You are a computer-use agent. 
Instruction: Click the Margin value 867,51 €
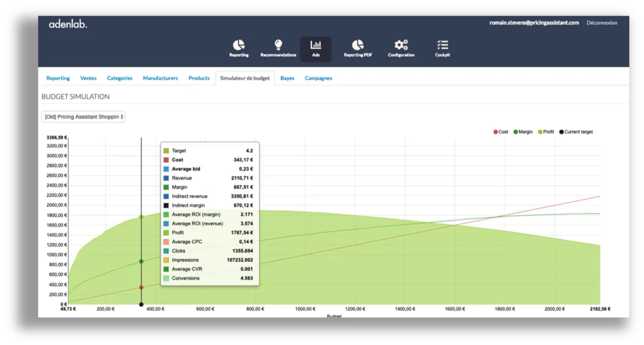point(244,188)
